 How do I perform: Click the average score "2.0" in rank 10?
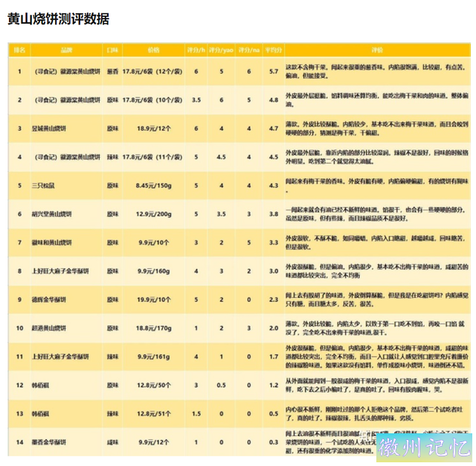coord(274,329)
